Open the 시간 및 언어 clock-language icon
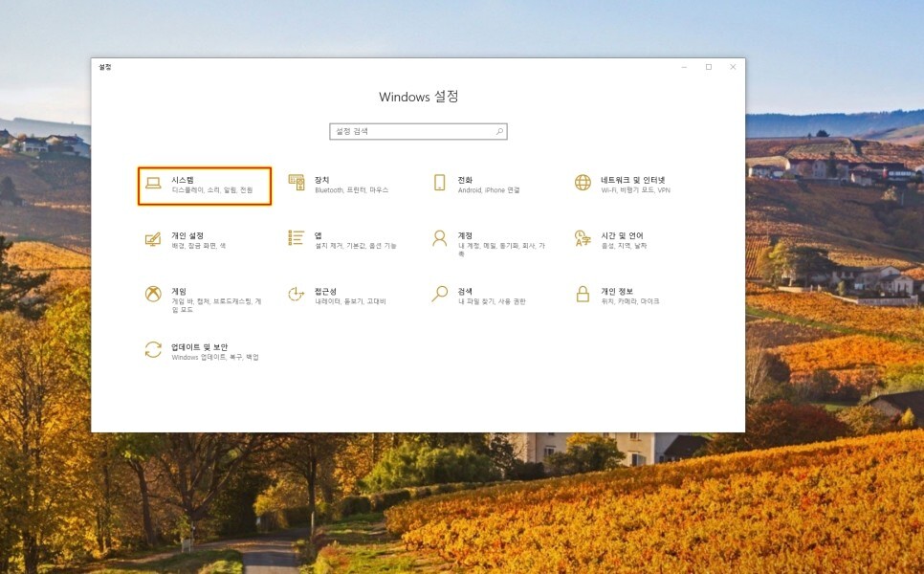Image resolution: width=924 pixels, height=574 pixels. (x=583, y=238)
